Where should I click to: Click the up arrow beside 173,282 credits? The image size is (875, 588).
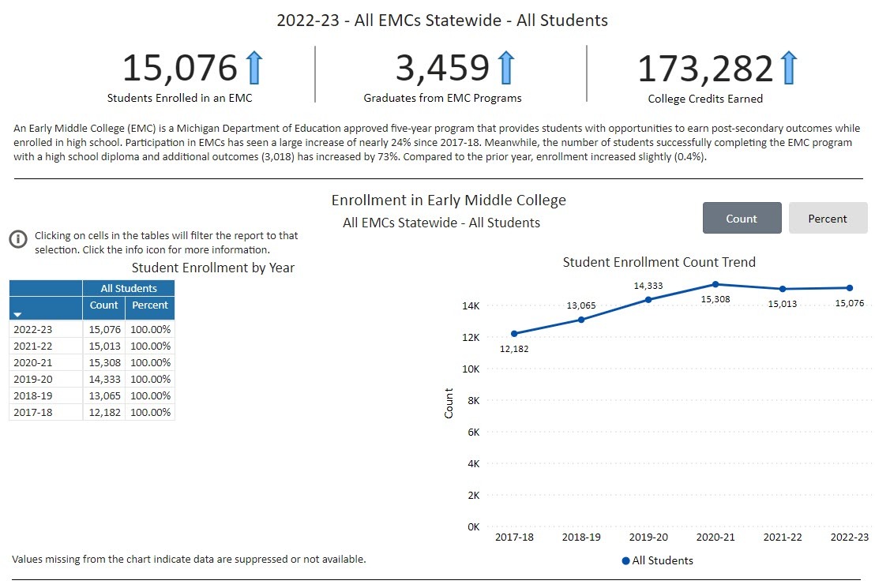(789, 68)
